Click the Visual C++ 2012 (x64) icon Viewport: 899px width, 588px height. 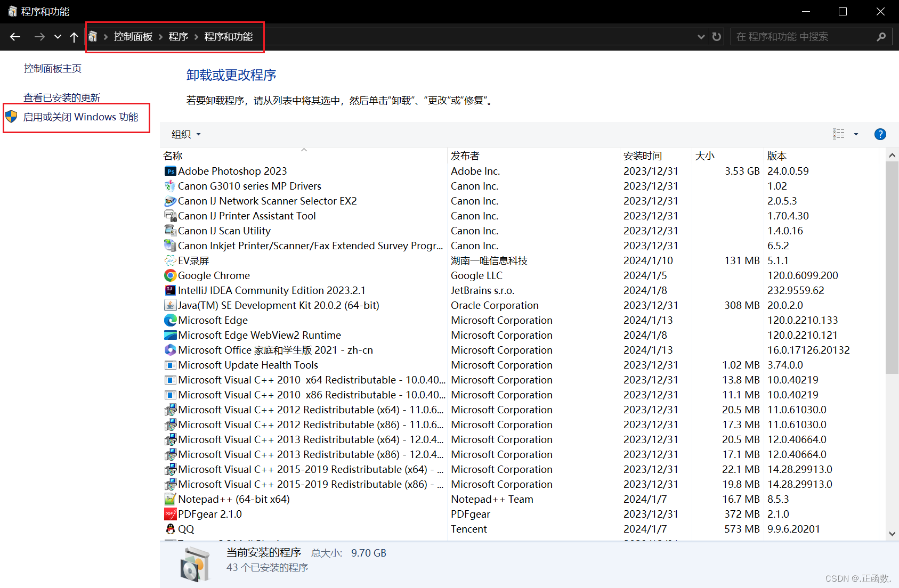(x=170, y=410)
